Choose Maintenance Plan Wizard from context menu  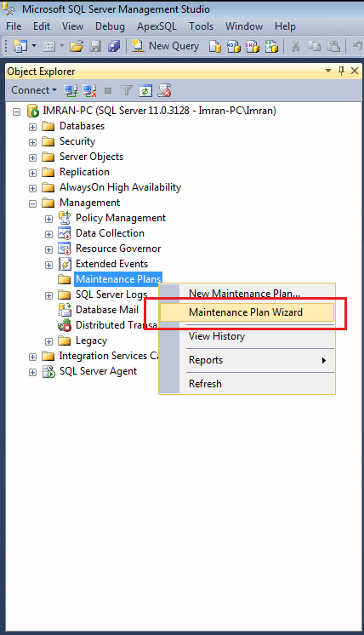point(247,312)
